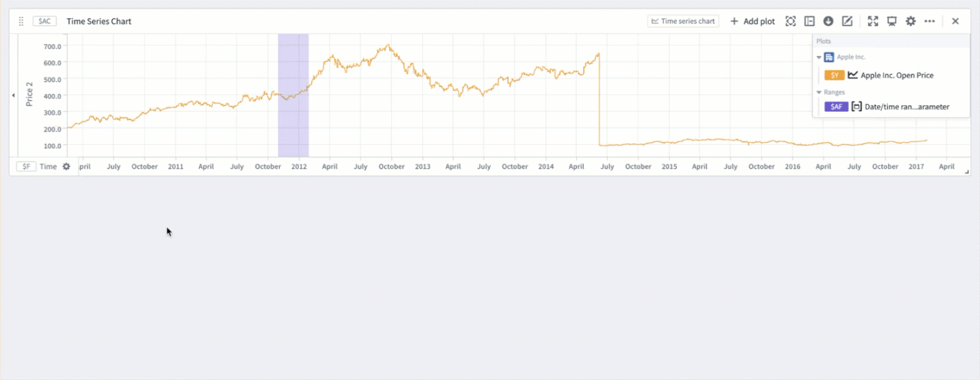Click the orange $Y tag
The image size is (980, 380).
[x=834, y=75]
